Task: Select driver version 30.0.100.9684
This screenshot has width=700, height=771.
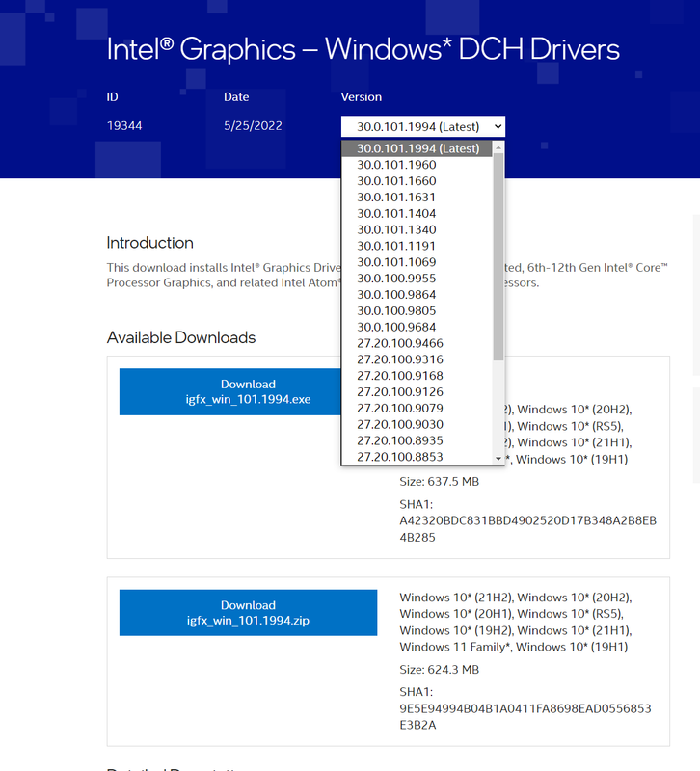Action: (x=417, y=327)
